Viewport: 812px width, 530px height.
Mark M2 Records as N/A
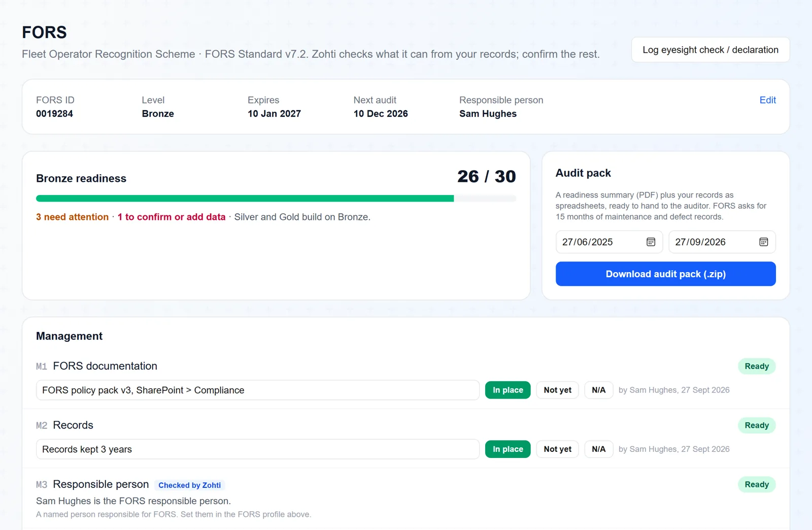click(x=598, y=449)
